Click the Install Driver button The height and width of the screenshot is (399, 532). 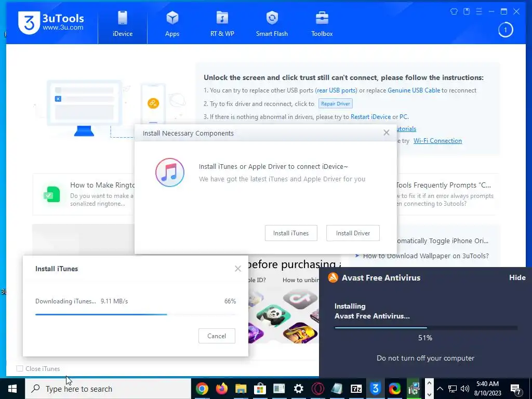point(353,233)
